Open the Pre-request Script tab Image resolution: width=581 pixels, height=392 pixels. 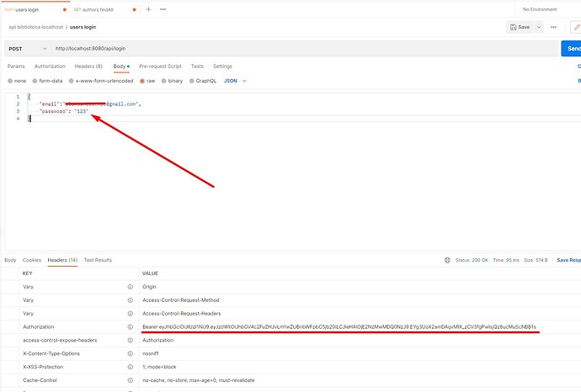pos(161,66)
